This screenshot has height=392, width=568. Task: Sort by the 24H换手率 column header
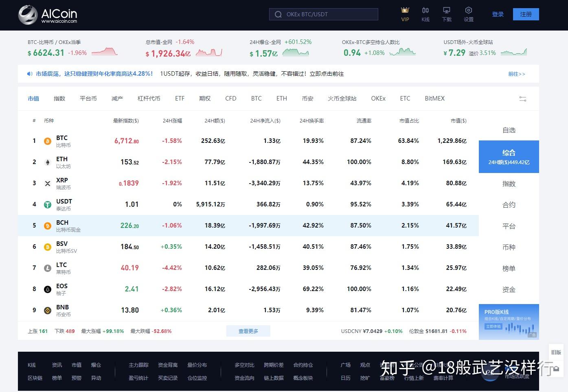click(311, 121)
